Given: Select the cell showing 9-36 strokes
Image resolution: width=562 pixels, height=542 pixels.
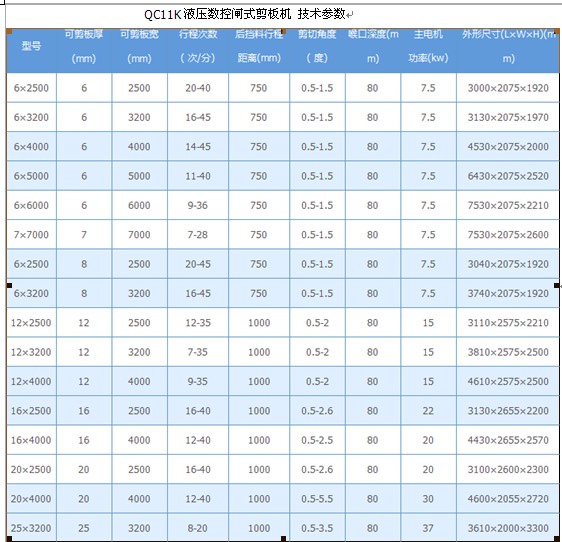Looking at the screenshot, I should 198,205.
